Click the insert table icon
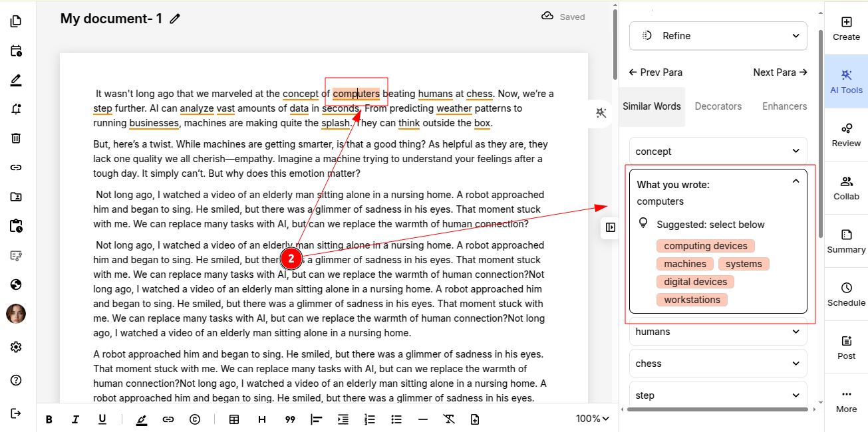 (x=234, y=419)
